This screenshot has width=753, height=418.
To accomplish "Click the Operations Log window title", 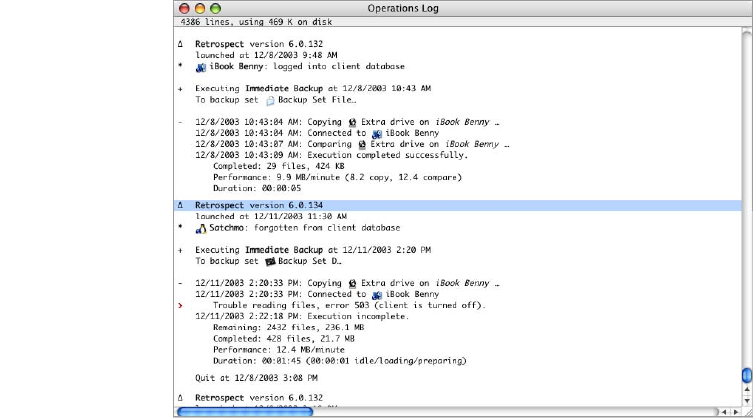I will 403,8.
